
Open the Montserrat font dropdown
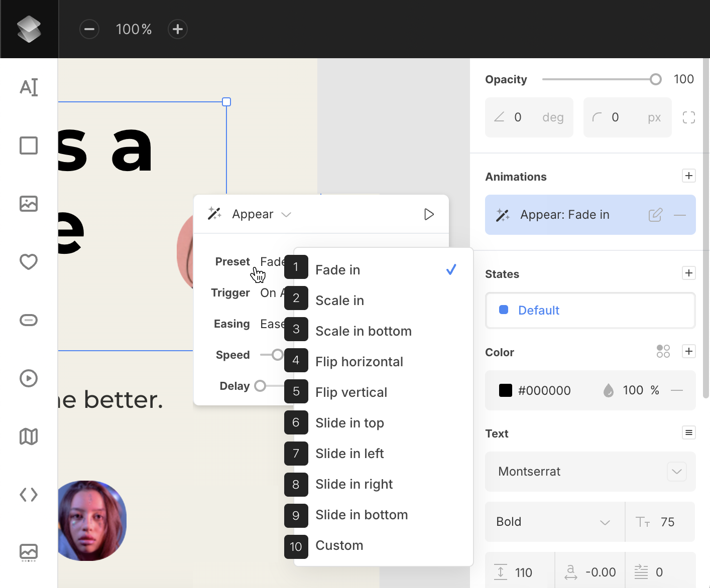(x=676, y=472)
